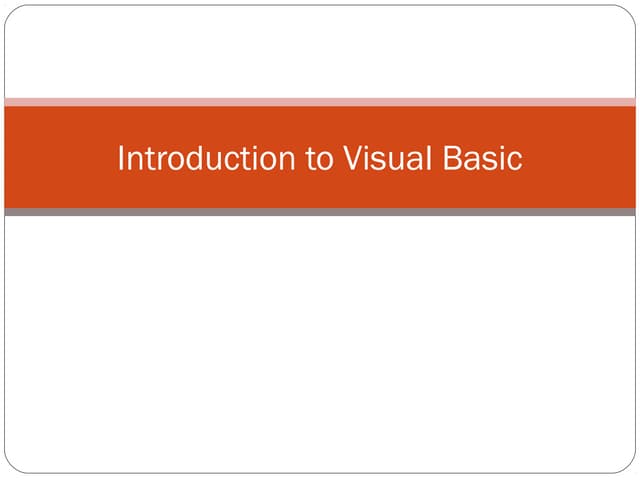Viewport: 640px width, 480px height.
Task: Click the blank white area above the banner
Action: [320, 50]
